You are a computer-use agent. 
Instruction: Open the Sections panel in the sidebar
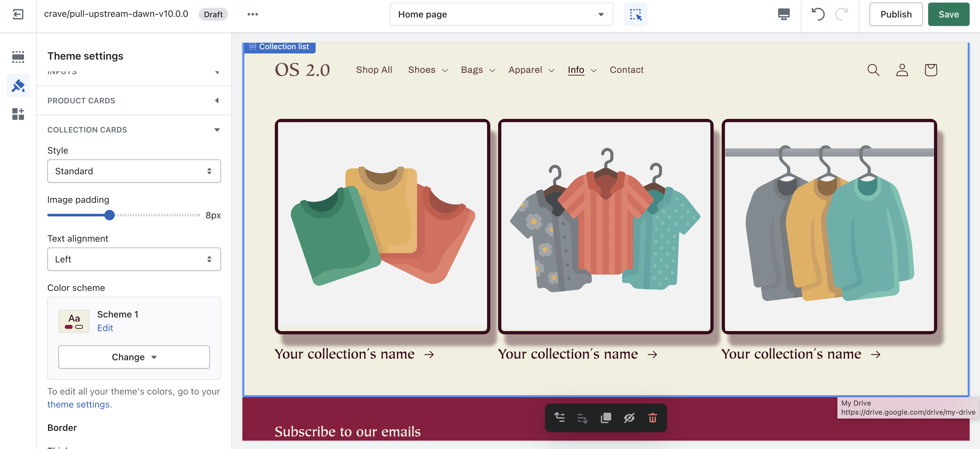[18, 57]
